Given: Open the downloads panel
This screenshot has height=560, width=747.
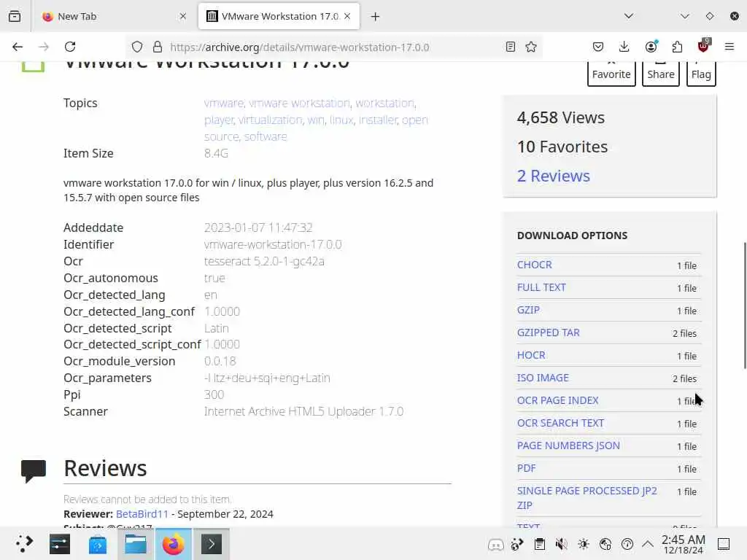Looking at the screenshot, I should 624,47.
